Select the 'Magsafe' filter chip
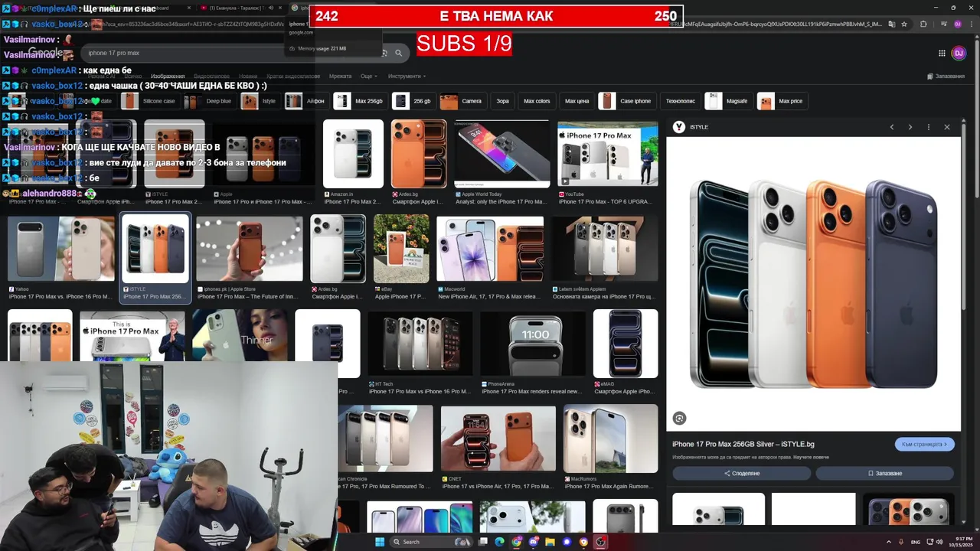 coord(727,101)
